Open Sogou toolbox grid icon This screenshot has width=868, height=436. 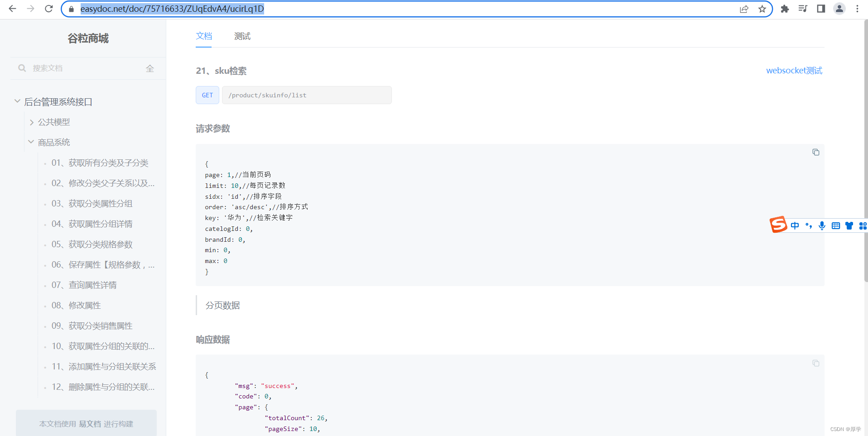point(863,225)
